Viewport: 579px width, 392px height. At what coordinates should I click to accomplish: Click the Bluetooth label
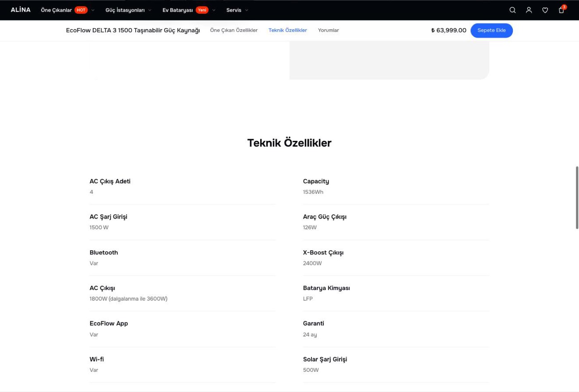pyautogui.click(x=104, y=252)
